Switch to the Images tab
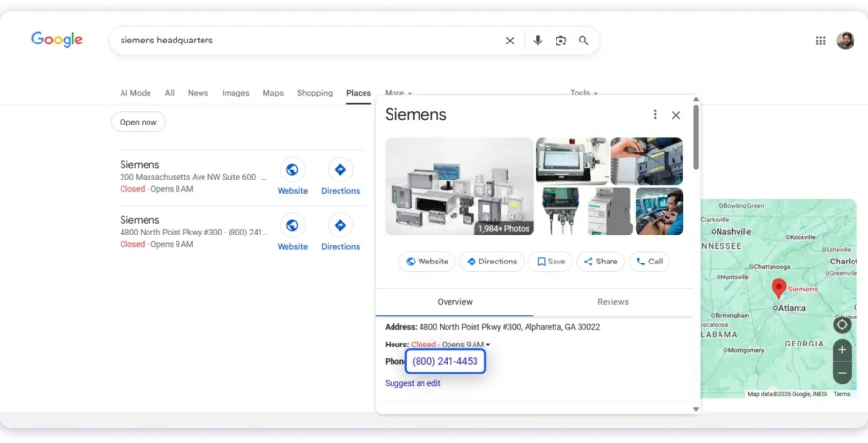 point(236,93)
